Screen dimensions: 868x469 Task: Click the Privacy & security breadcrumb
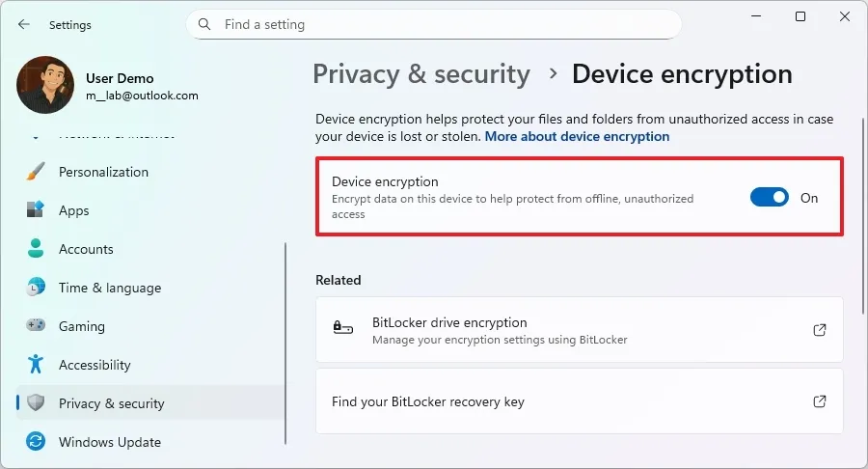[421, 74]
